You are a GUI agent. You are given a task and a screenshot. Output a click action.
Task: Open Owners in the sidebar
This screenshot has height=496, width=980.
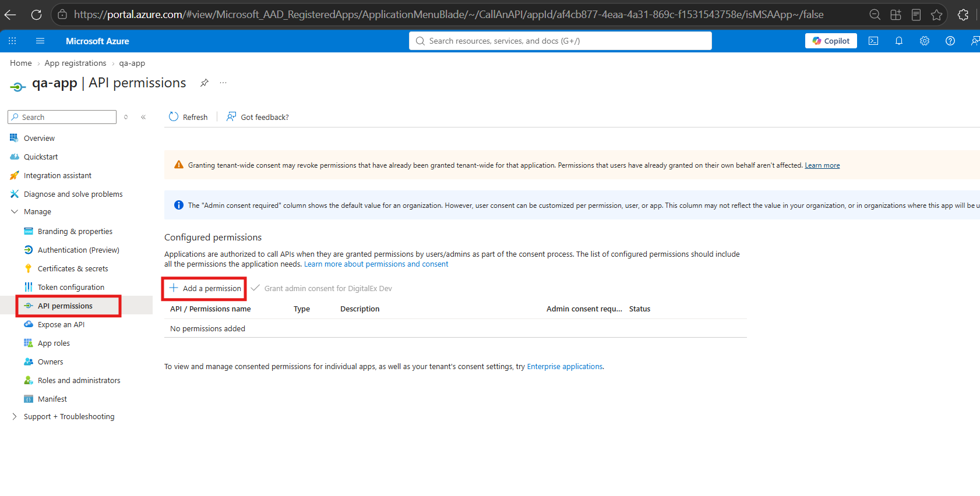(x=51, y=362)
